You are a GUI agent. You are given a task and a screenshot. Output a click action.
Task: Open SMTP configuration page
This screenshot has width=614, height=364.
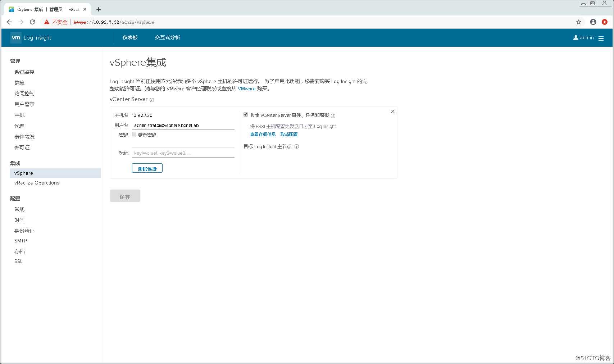click(x=21, y=241)
